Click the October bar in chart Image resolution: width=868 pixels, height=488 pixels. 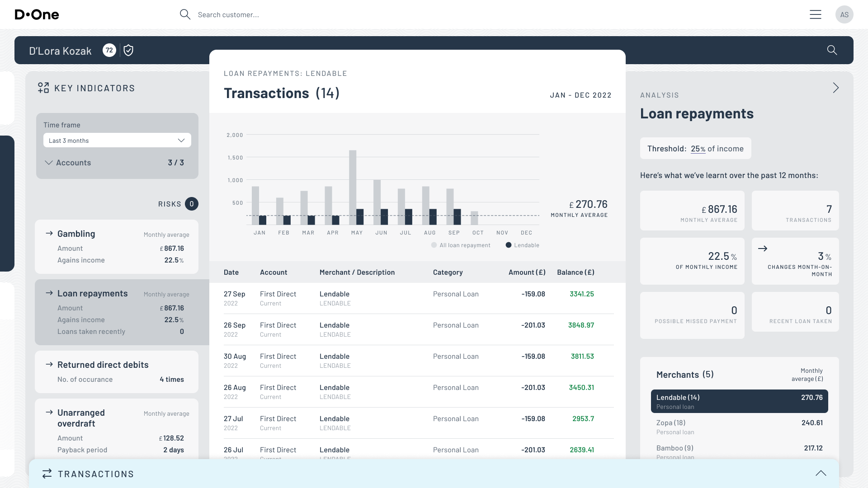click(474, 218)
